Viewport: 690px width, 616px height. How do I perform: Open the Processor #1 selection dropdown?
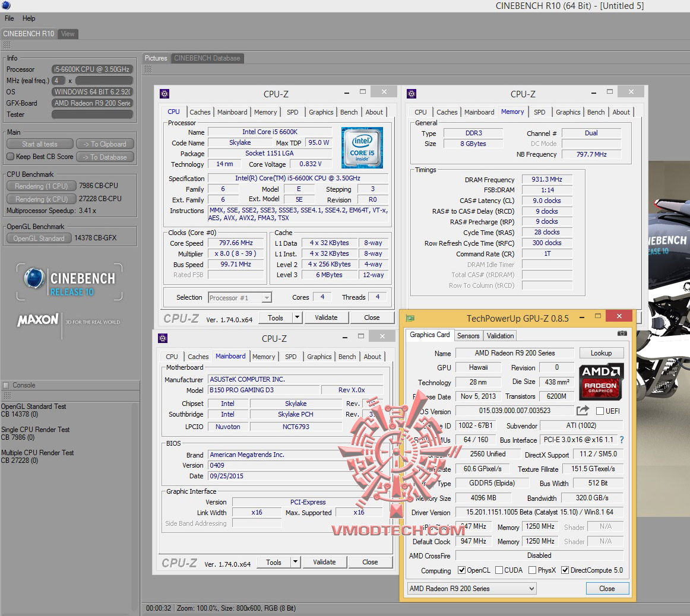(240, 298)
